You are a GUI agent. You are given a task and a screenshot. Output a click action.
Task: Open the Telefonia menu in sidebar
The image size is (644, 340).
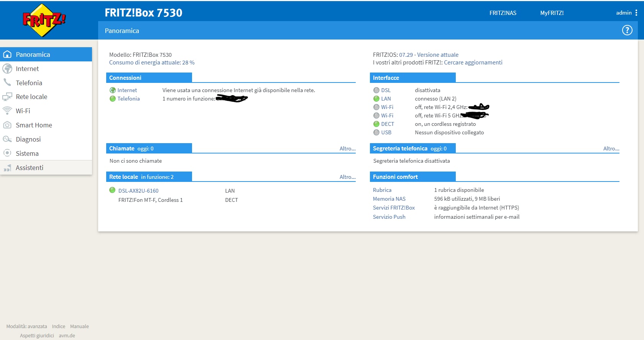click(x=46, y=83)
